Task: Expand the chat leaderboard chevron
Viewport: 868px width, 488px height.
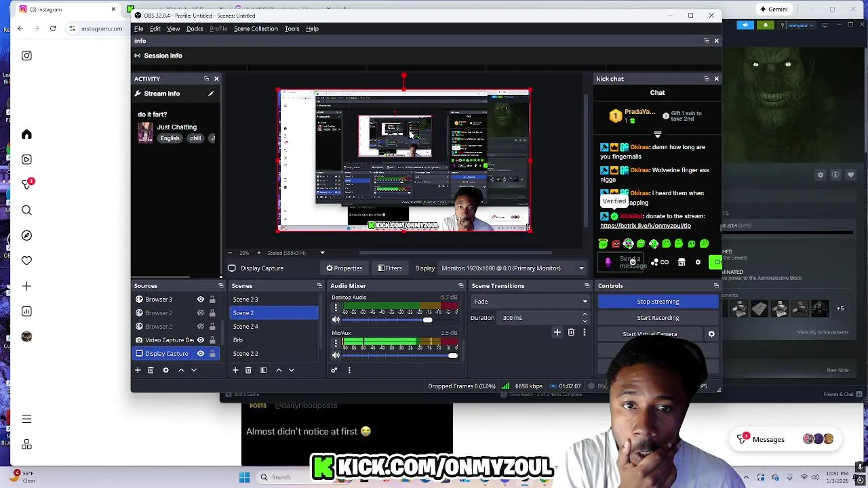Action: coord(657,135)
